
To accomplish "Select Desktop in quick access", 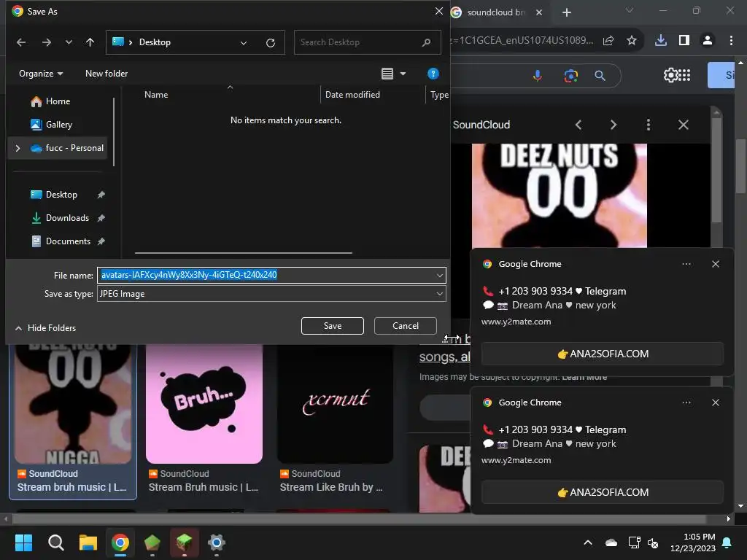I will click(x=61, y=195).
